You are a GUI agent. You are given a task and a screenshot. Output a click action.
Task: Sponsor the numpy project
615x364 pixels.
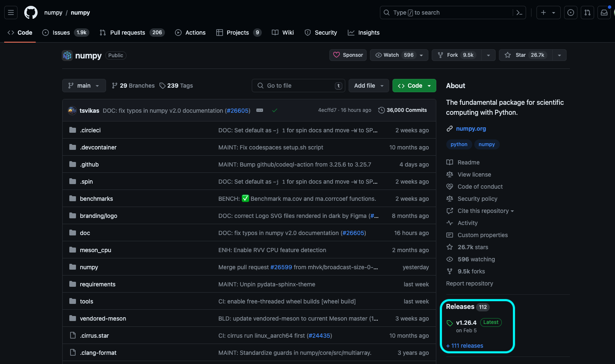pyautogui.click(x=348, y=55)
